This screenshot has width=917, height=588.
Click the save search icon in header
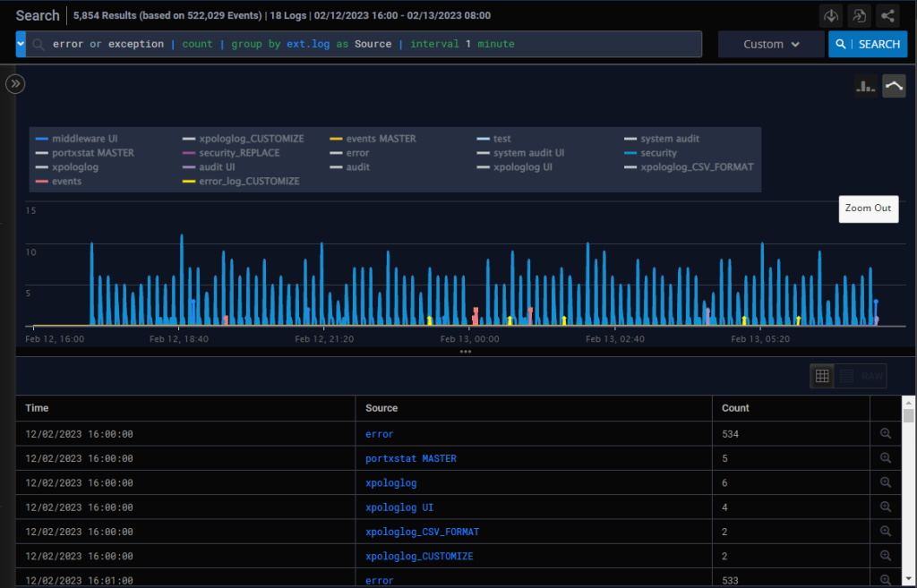click(859, 16)
